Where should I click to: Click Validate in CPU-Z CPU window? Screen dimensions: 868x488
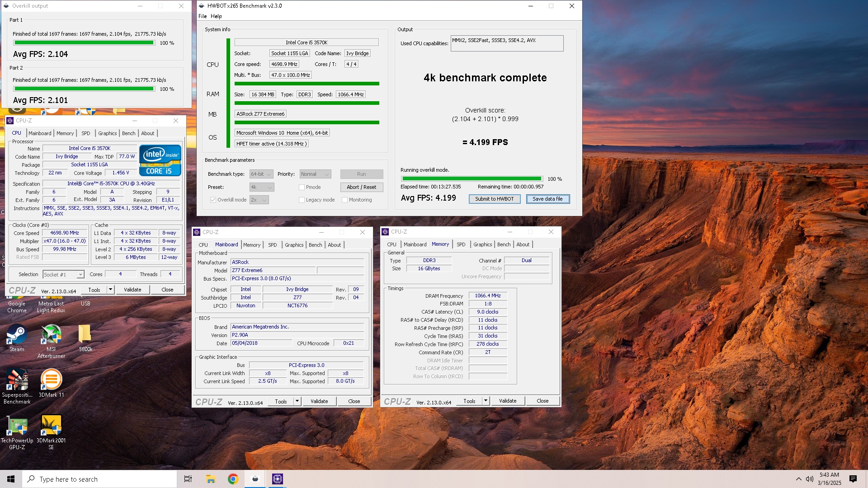(132, 290)
